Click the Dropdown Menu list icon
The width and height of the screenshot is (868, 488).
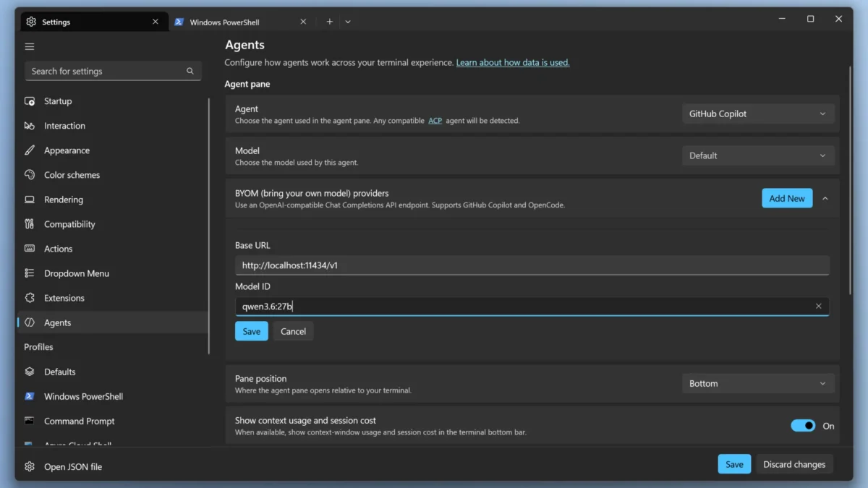tap(30, 273)
